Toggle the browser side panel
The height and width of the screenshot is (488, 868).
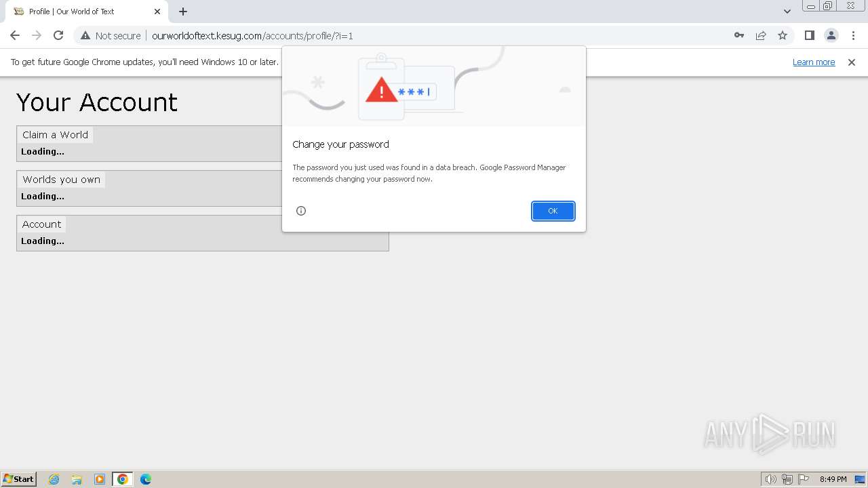(x=809, y=35)
